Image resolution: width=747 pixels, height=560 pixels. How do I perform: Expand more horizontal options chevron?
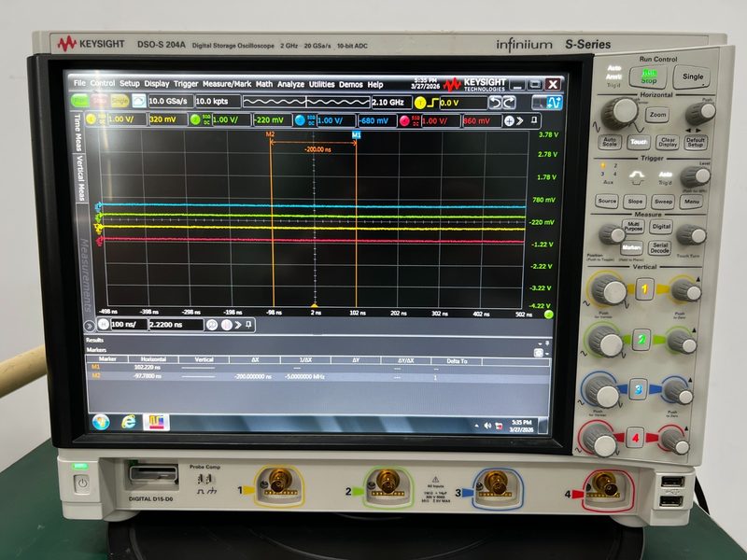tap(238, 325)
